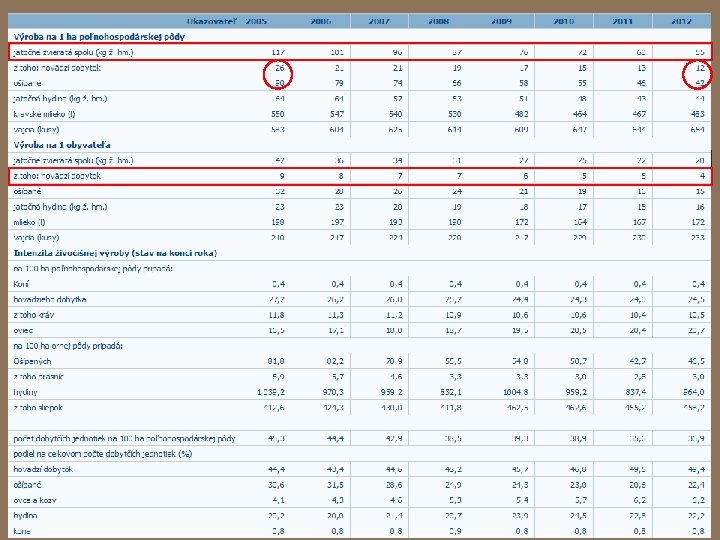This screenshot has width=720, height=540.
Task: Click value 167 in mlieko (l) row
Action: pyautogui.click(x=639, y=222)
